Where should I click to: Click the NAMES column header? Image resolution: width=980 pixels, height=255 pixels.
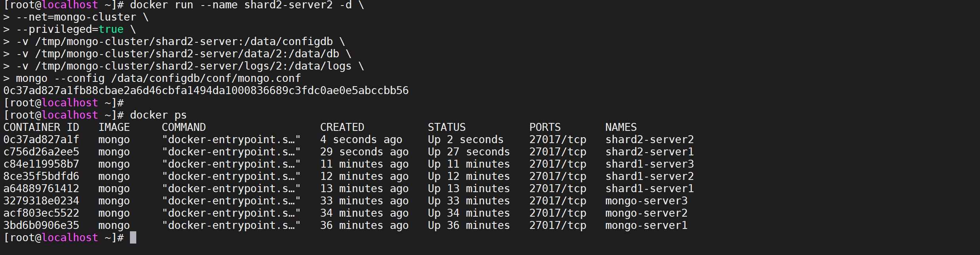(621, 127)
